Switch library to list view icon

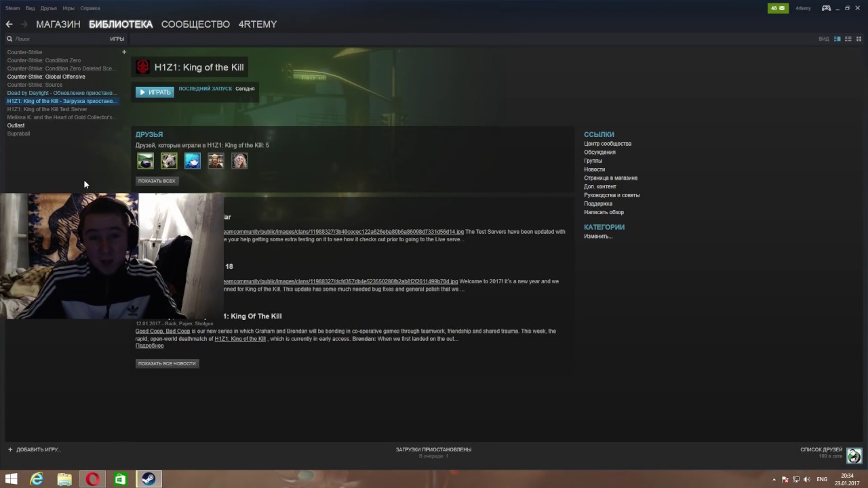click(848, 39)
